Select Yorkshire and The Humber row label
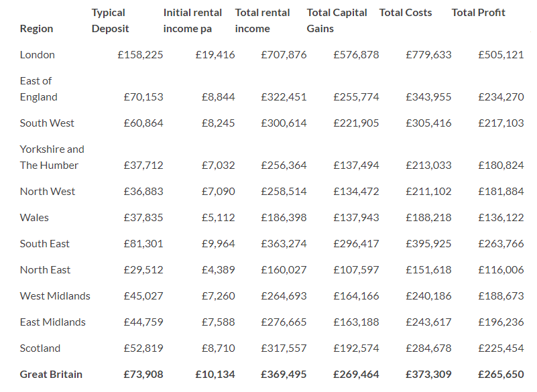Image resolution: width=537 pixels, height=392 pixels. [52, 157]
